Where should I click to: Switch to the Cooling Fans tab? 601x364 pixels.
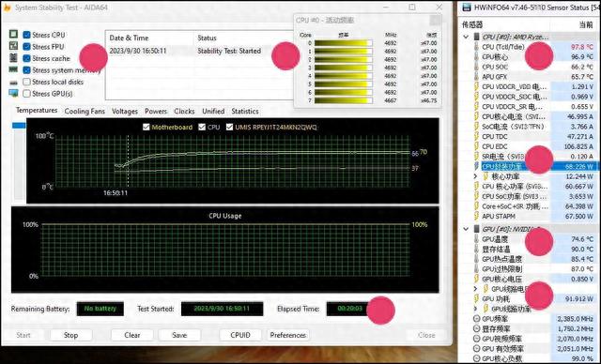click(x=85, y=111)
